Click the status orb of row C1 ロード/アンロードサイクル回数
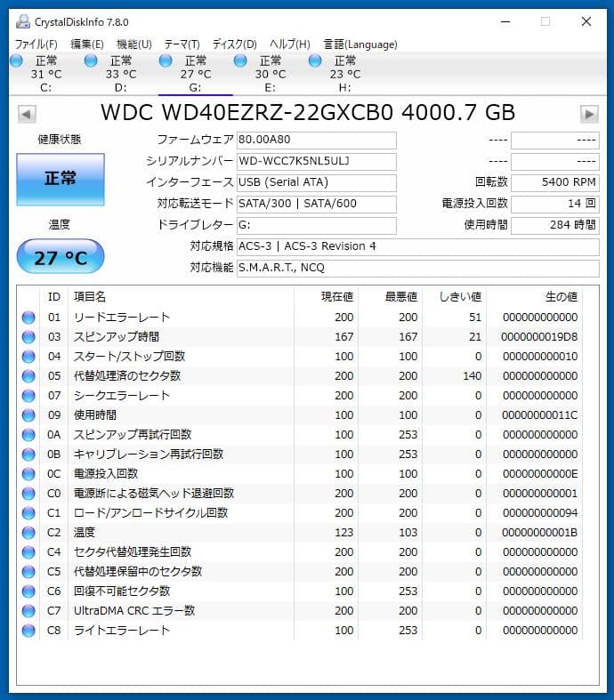The image size is (614, 700). 28,513
